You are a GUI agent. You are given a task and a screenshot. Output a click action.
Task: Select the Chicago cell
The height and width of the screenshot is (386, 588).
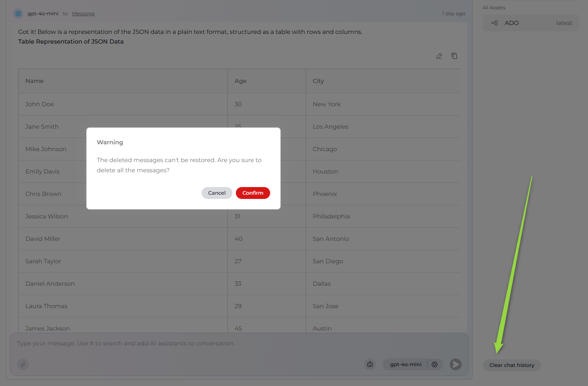click(383, 149)
